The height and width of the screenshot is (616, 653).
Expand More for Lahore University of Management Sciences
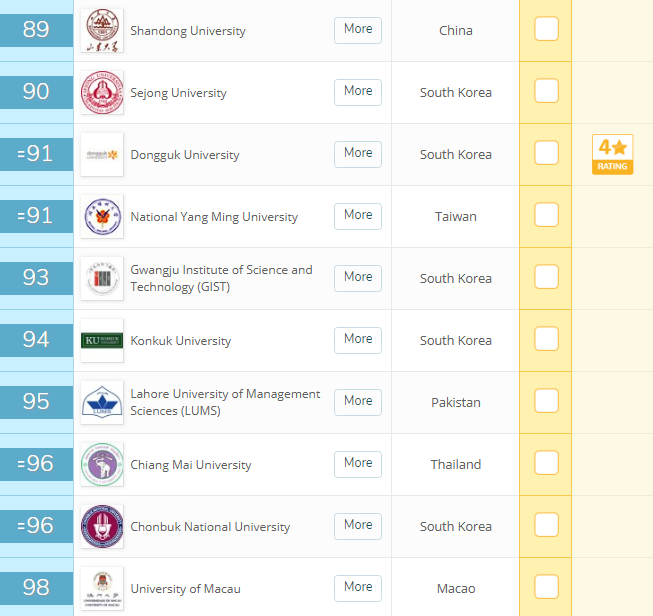(x=357, y=402)
